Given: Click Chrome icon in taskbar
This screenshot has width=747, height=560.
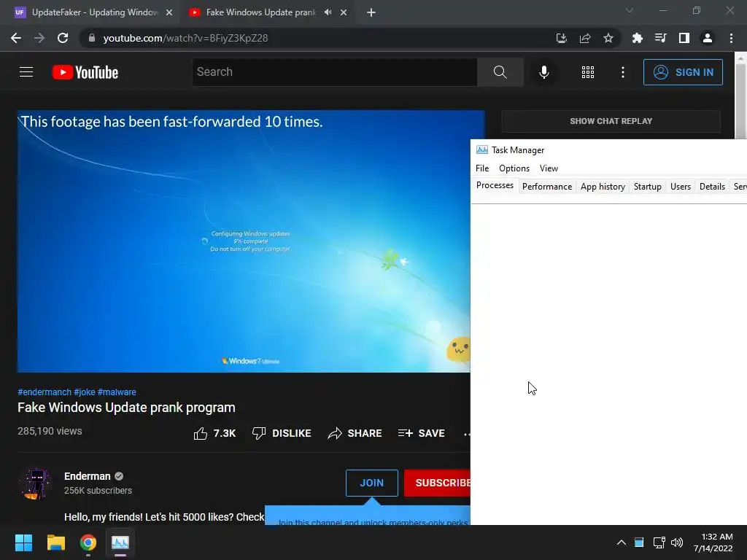Looking at the screenshot, I should (x=88, y=542).
